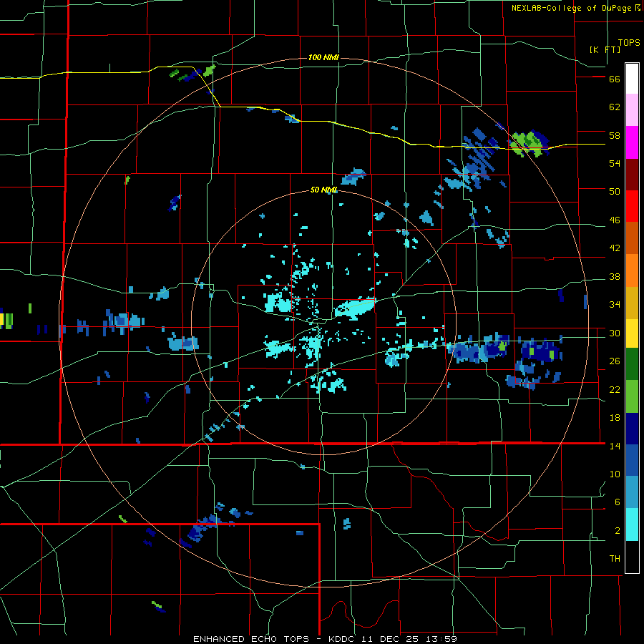Click the NEXLAB-College of DuPage label
The image size is (644, 644).
[576, 8]
